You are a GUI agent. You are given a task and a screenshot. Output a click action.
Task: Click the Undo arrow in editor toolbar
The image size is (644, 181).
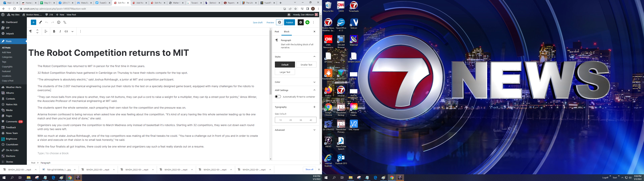click(x=46, y=22)
